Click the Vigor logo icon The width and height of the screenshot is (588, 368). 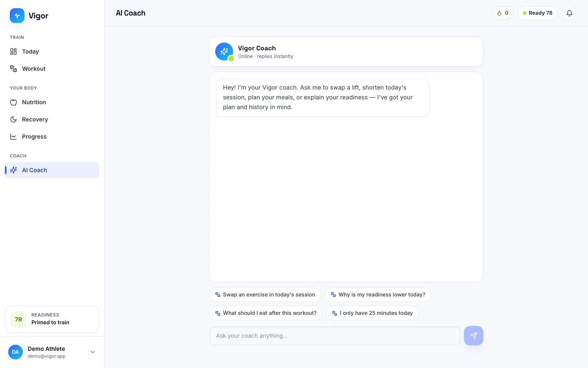click(x=17, y=16)
